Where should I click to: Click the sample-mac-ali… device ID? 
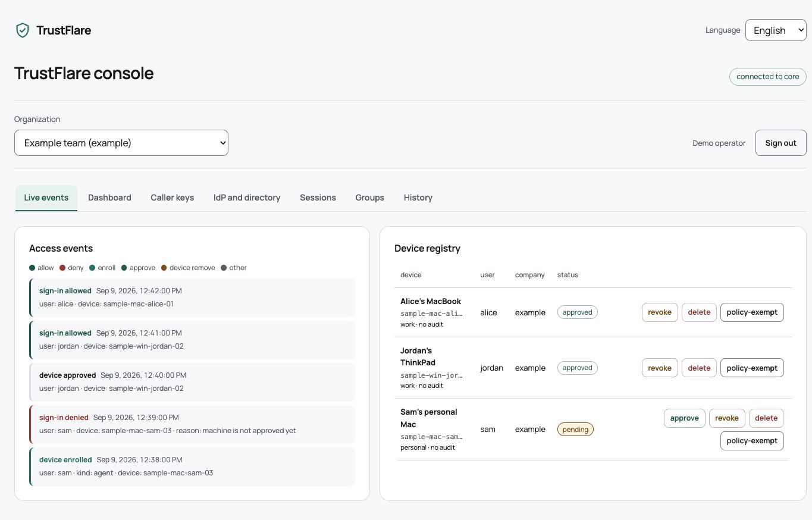click(x=431, y=313)
